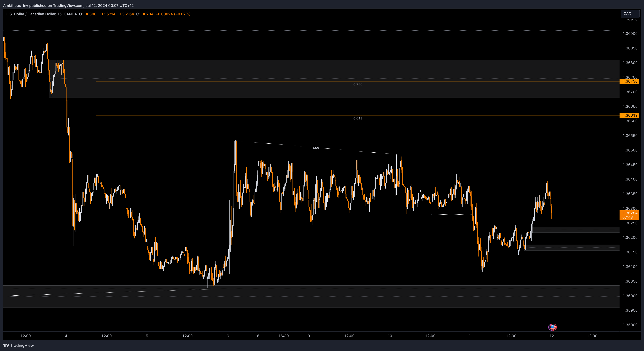Click the TradingView logo in the footer

point(19,346)
